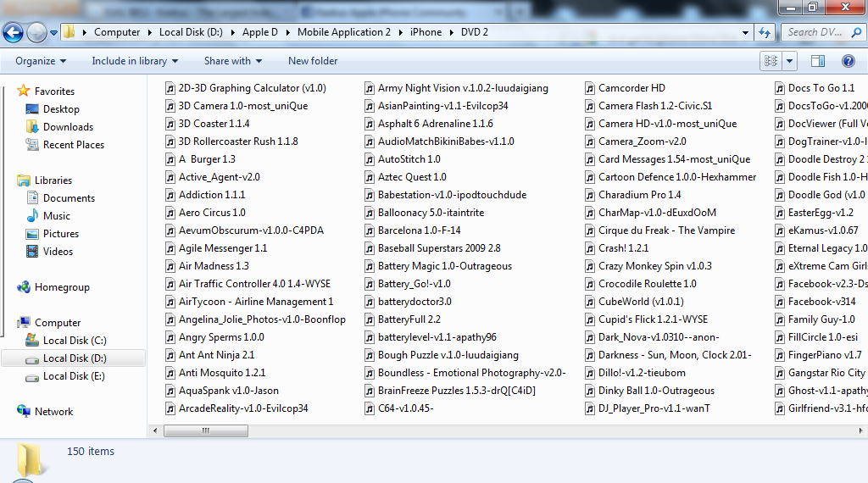Select the file icon for Family Guy-1.0
Viewport: 868px width, 483px height.
[x=780, y=319]
